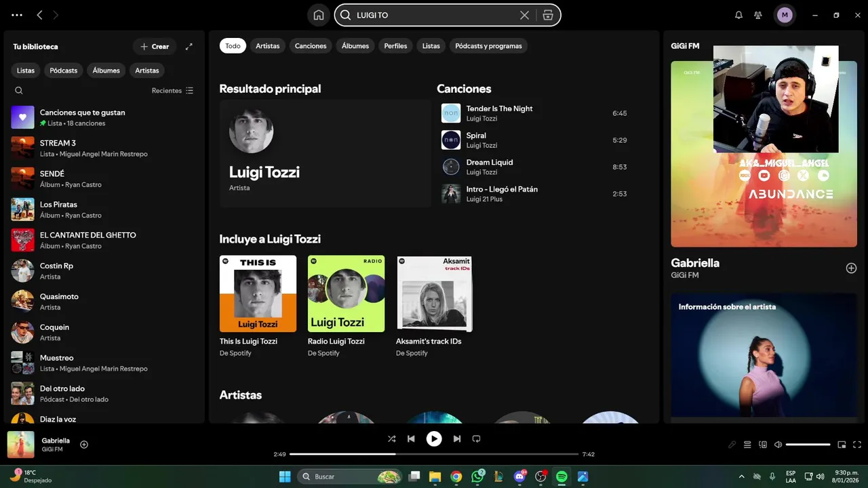Viewport: 868px width, 488px height.
Task: Open the Luigi Tozzi top result card
Action: 325,153
